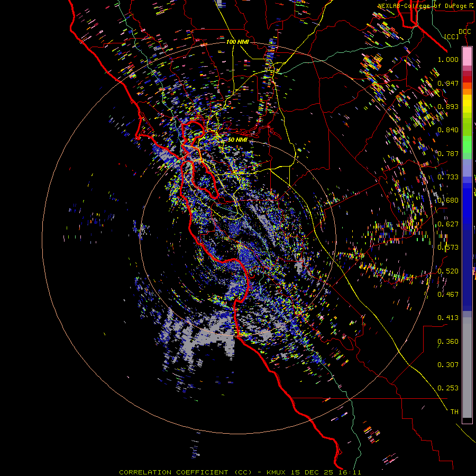This screenshot has height=476, width=476.
Task: Select the 0.680 legend value
Action: pos(448,200)
